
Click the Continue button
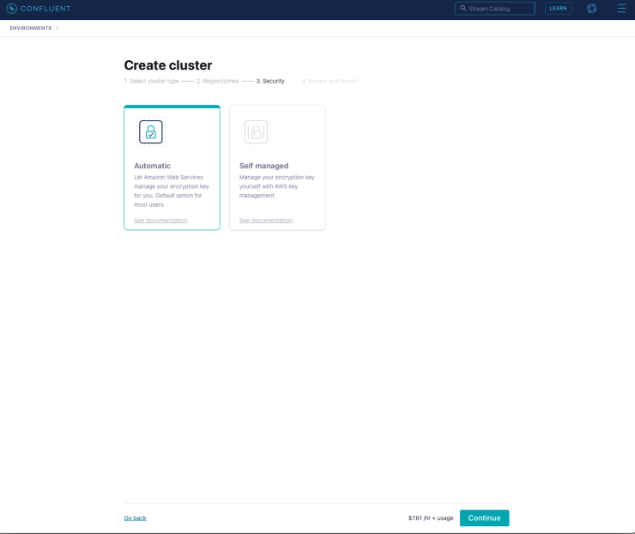click(484, 518)
